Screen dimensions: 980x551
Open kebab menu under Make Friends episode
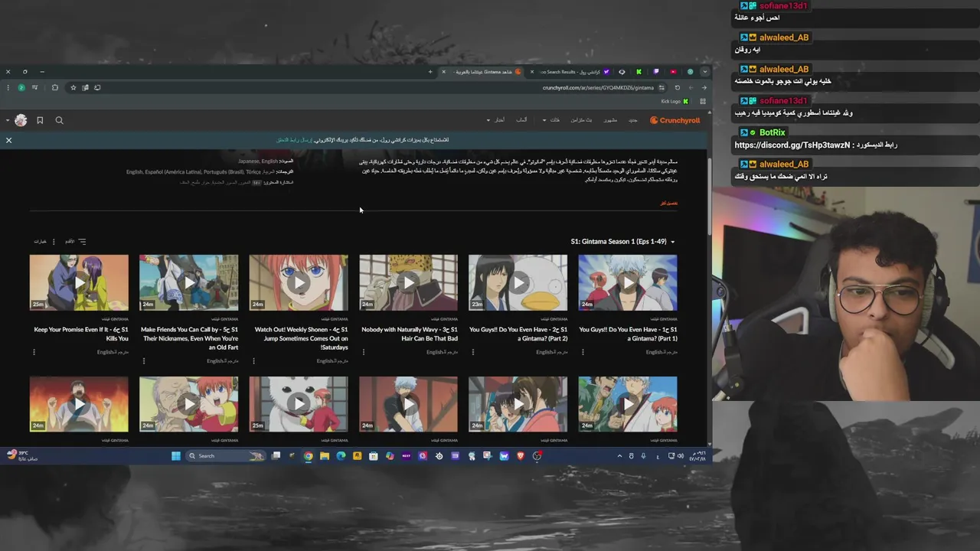click(143, 361)
